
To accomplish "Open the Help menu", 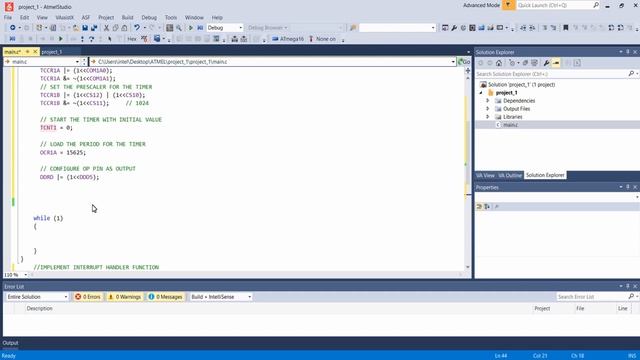I will click(217, 18).
